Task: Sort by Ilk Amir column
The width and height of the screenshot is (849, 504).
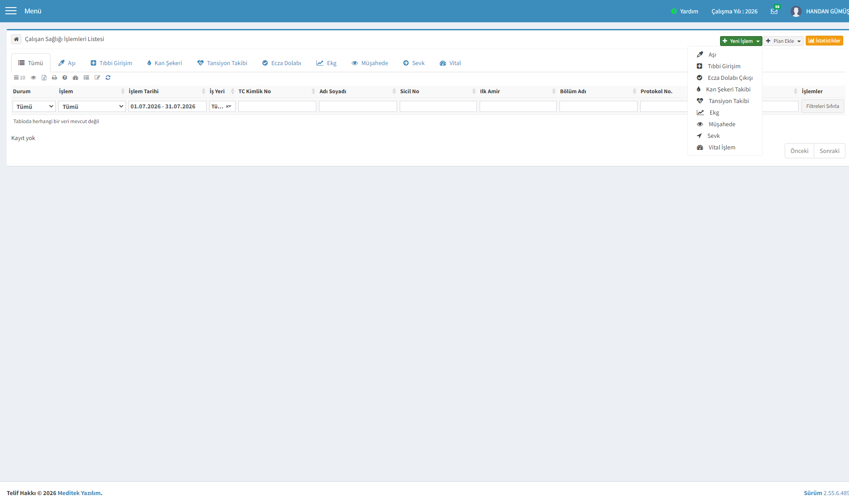Action: (554, 91)
